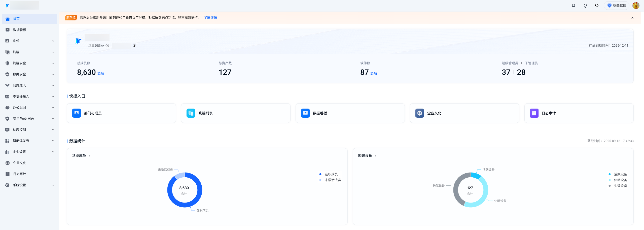Click the 了解详情 link in banner

click(x=210, y=18)
